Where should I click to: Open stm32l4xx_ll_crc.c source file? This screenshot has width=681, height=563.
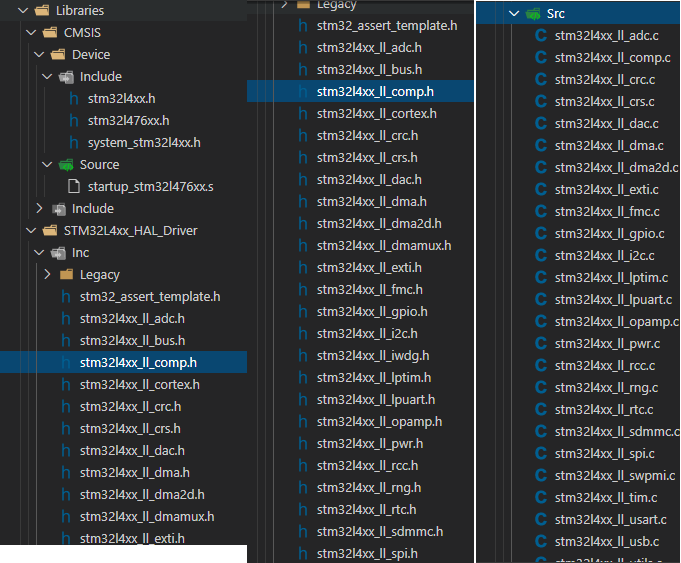[x=605, y=80]
